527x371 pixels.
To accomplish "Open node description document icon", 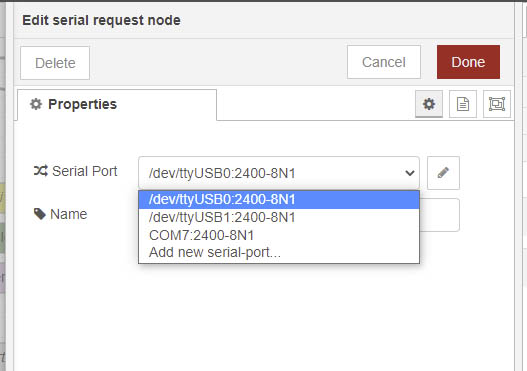I will click(463, 104).
